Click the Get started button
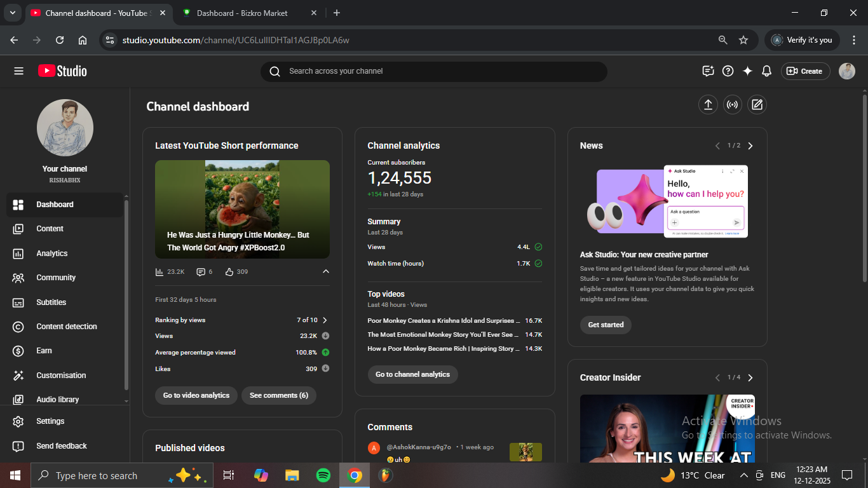Image resolution: width=868 pixels, height=488 pixels. (606, 325)
